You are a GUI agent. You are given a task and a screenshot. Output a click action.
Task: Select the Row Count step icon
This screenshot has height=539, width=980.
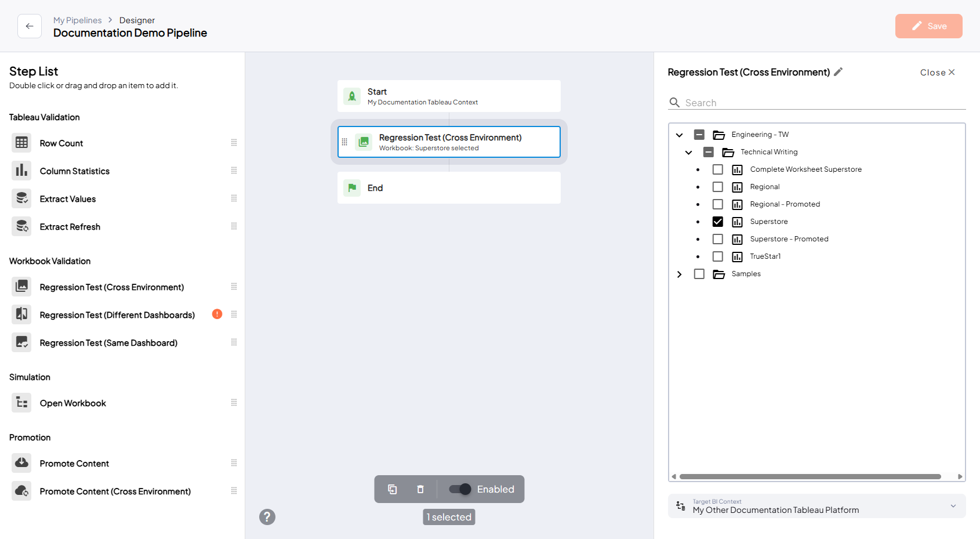21,143
